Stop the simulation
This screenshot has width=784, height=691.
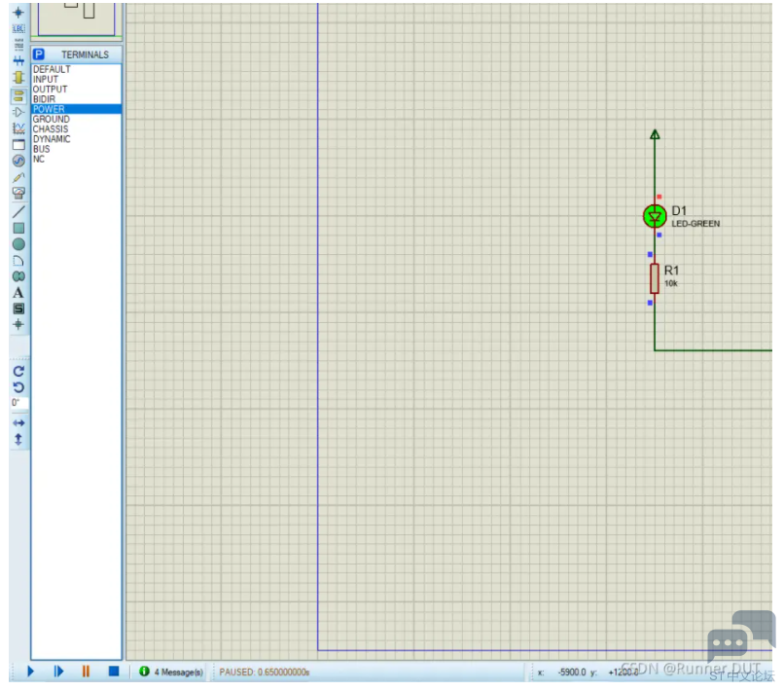coord(113,672)
